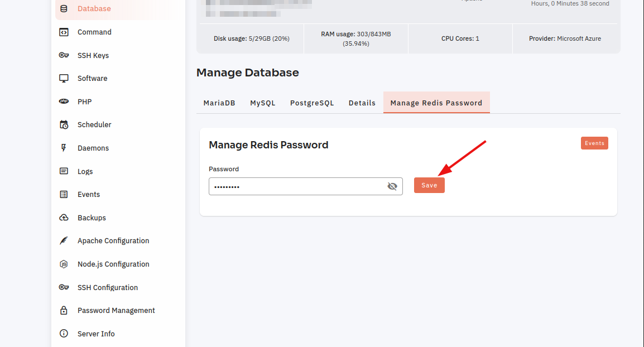Click the Node.js Configuration hexagon icon
644x347 pixels.
pyautogui.click(x=64, y=264)
